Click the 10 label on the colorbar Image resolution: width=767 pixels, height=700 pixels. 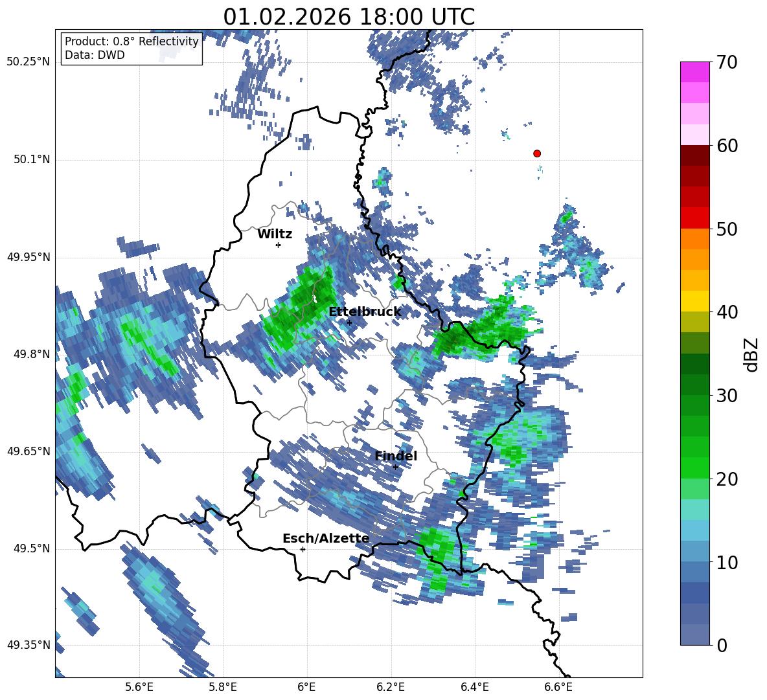click(x=726, y=562)
